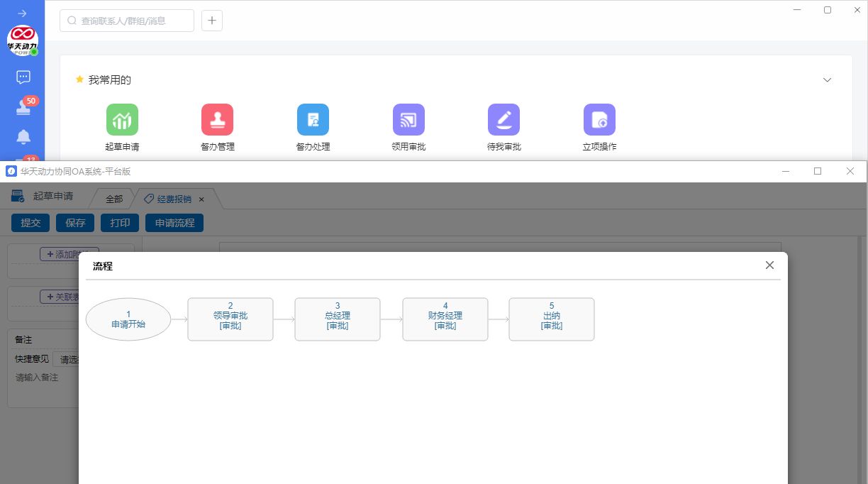Close the 经费报销 tab
868x484 pixels.
(201, 199)
